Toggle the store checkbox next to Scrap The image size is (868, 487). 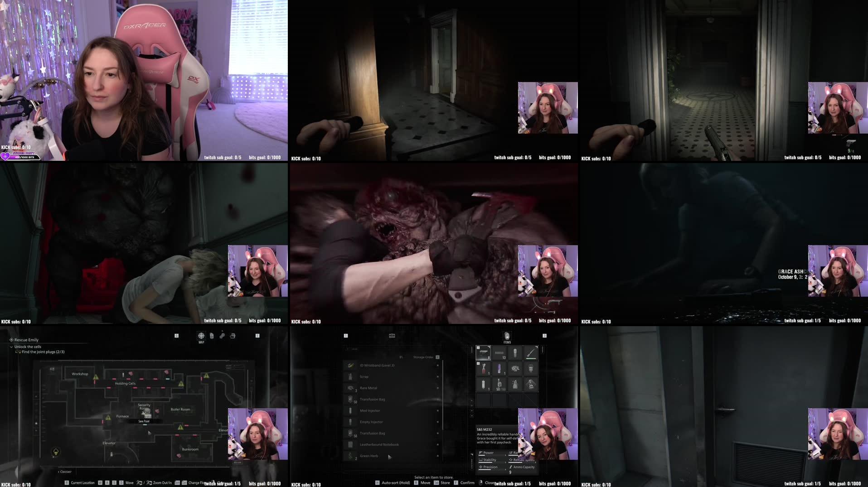437,376
